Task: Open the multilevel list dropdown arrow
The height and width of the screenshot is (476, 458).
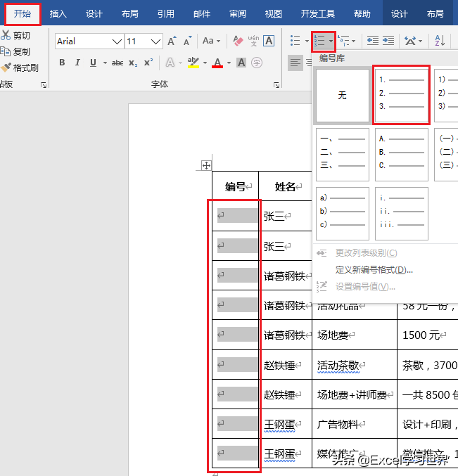Action: pos(353,41)
